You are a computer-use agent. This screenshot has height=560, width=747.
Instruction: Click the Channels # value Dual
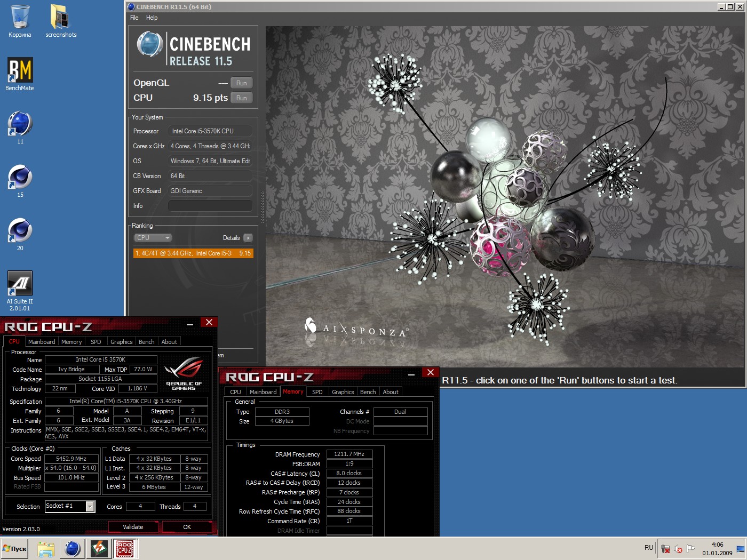point(400,412)
